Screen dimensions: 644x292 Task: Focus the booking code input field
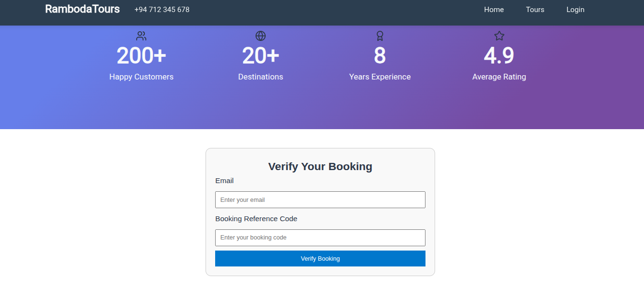click(320, 238)
